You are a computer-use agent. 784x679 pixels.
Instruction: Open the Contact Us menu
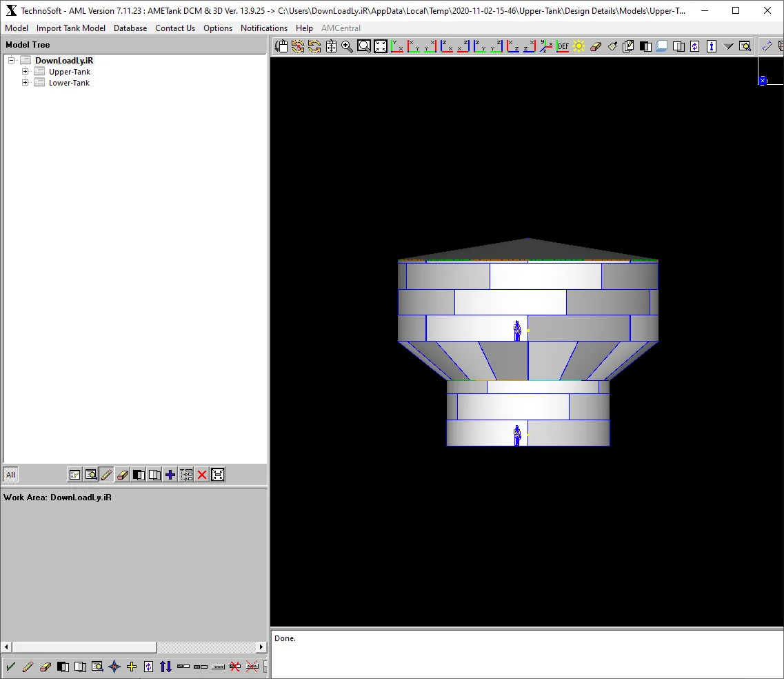coord(175,28)
